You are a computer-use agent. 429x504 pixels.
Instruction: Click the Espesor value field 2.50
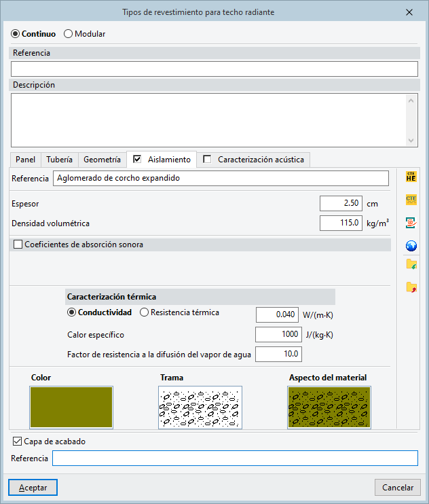[x=341, y=204]
